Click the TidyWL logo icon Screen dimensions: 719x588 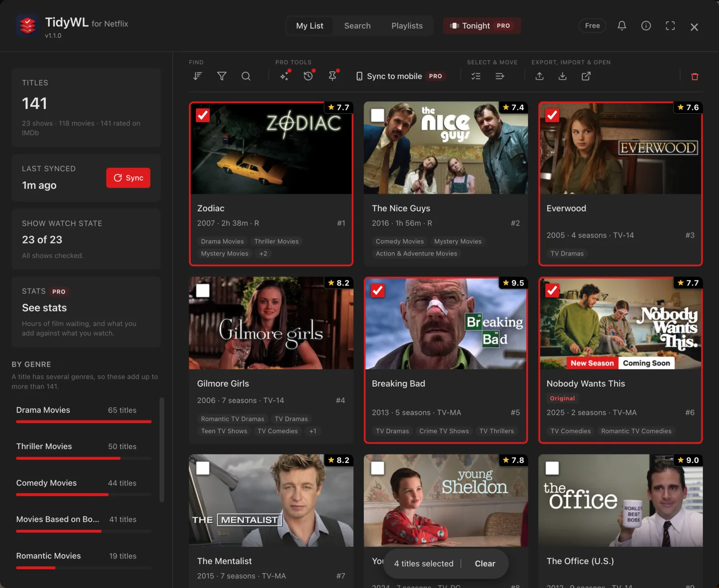click(x=27, y=26)
